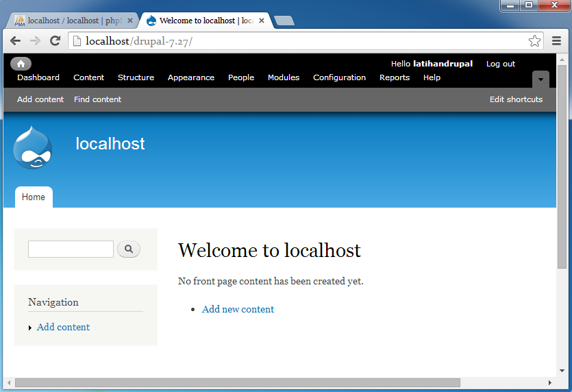Minimize the Chrome window
The width and height of the screenshot is (572, 392).
[510, 5]
